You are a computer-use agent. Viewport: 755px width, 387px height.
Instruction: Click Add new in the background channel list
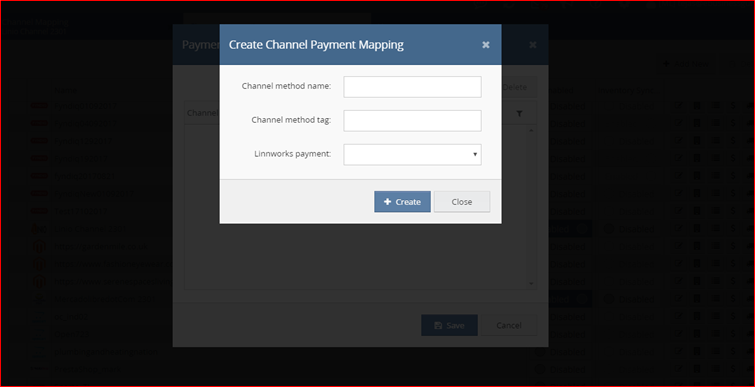click(x=687, y=64)
